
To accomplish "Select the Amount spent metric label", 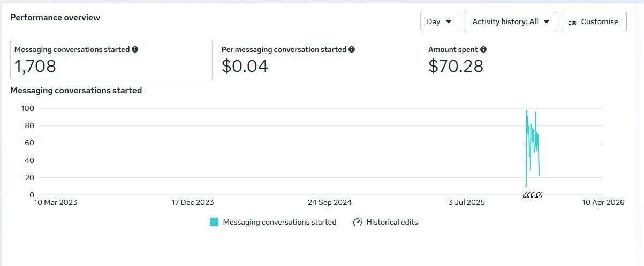I will click(x=453, y=49).
